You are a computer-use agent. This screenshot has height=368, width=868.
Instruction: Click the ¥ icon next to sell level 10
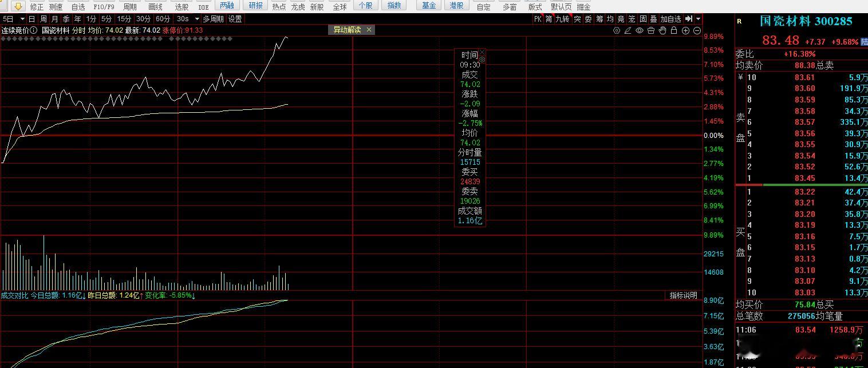741,77
